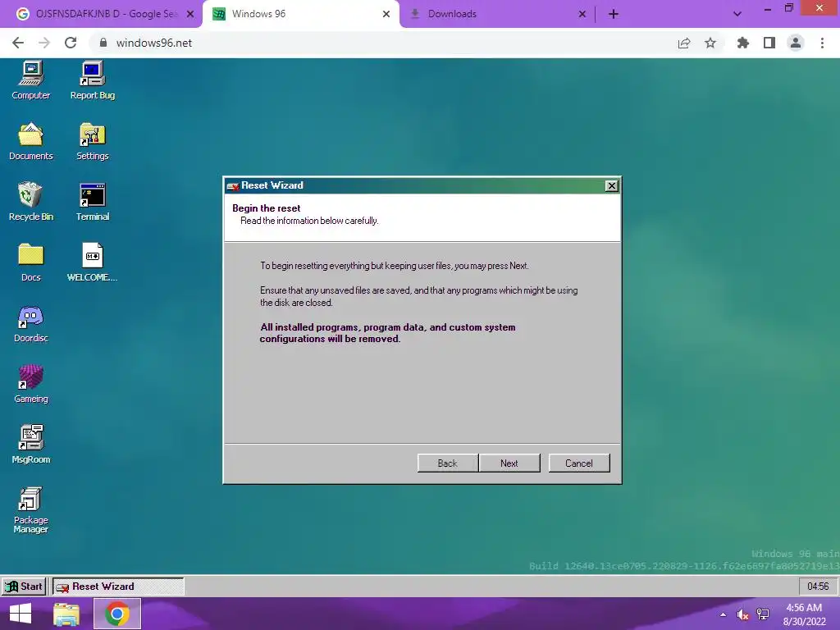Open the browser extensions puzzle icon

(x=743, y=43)
